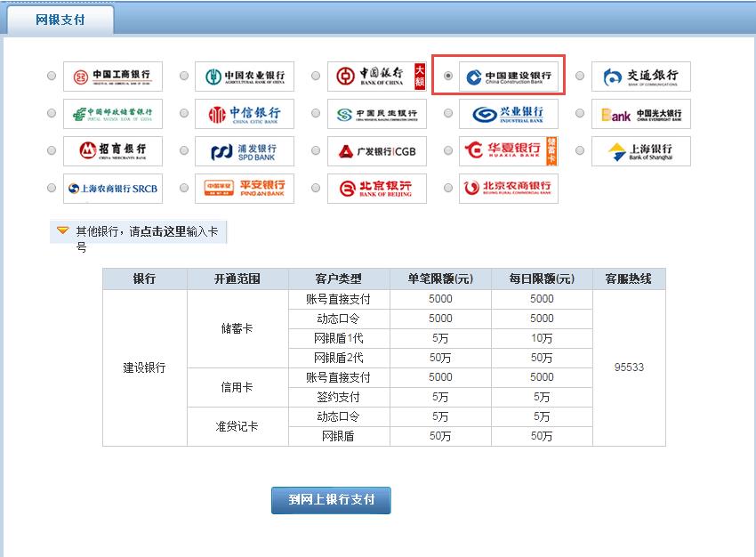Tick the 浦发银行 radio button
This screenshot has height=557, width=756.
[x=184, y=150]
